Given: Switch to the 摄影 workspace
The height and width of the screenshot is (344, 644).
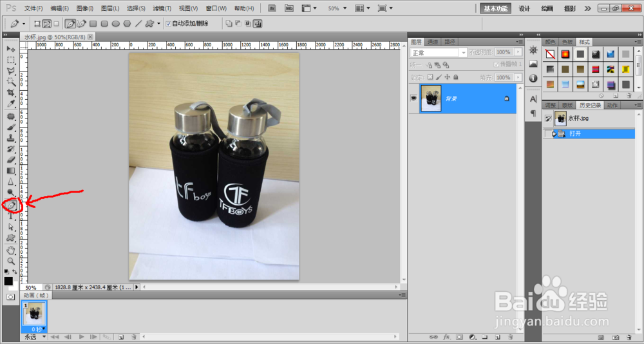Looking at the screenshot, I should [569, 8].
